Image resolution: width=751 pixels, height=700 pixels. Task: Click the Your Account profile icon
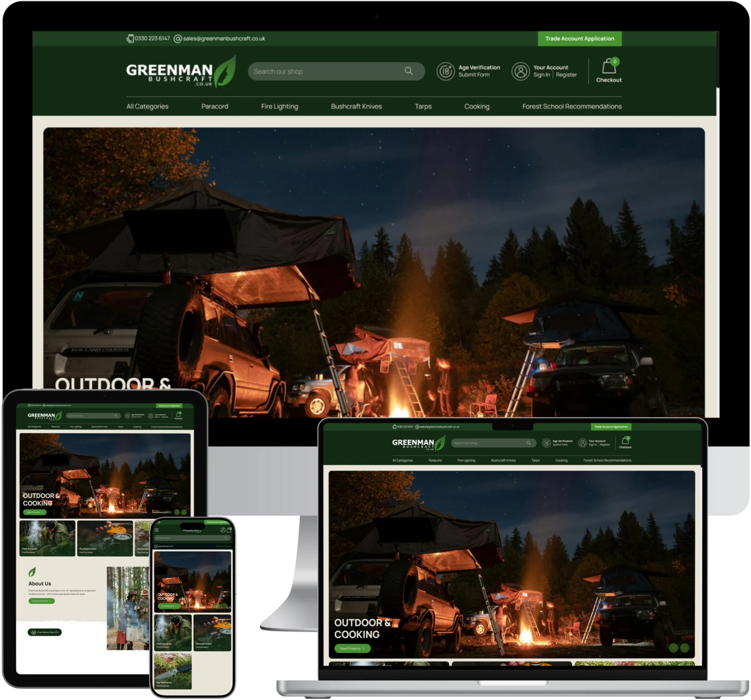point(520,71)
